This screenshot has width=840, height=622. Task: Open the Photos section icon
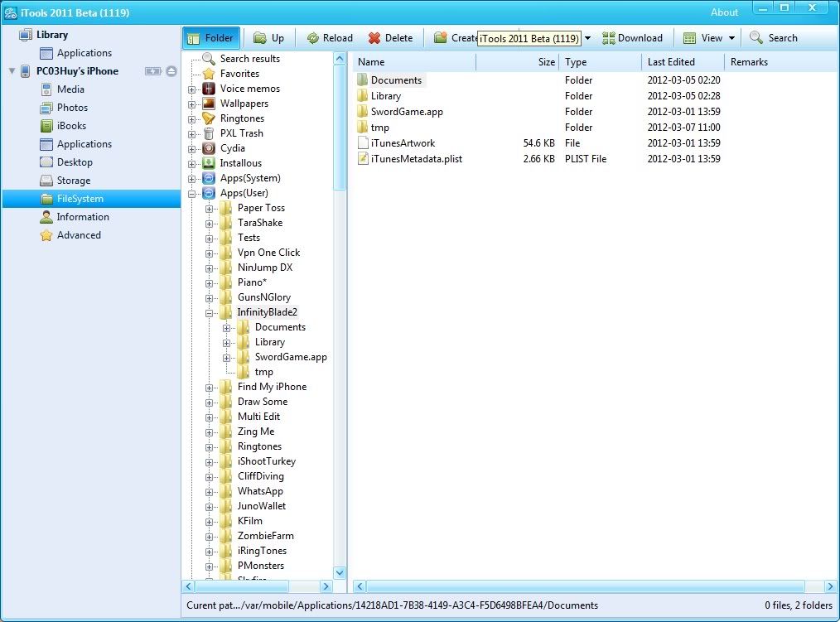pos(46,108)
